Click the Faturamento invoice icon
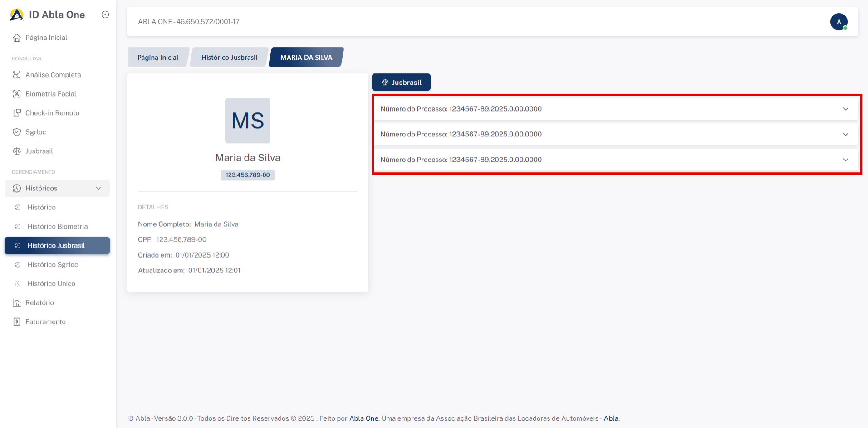The height and width of the screenshot is (428, 868). pos(17,321)
